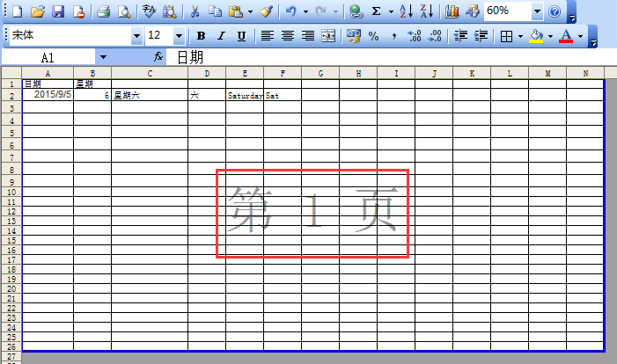Paste with the clipboard icon
This screenshot has height=364, width=617.
click(236, 11)
